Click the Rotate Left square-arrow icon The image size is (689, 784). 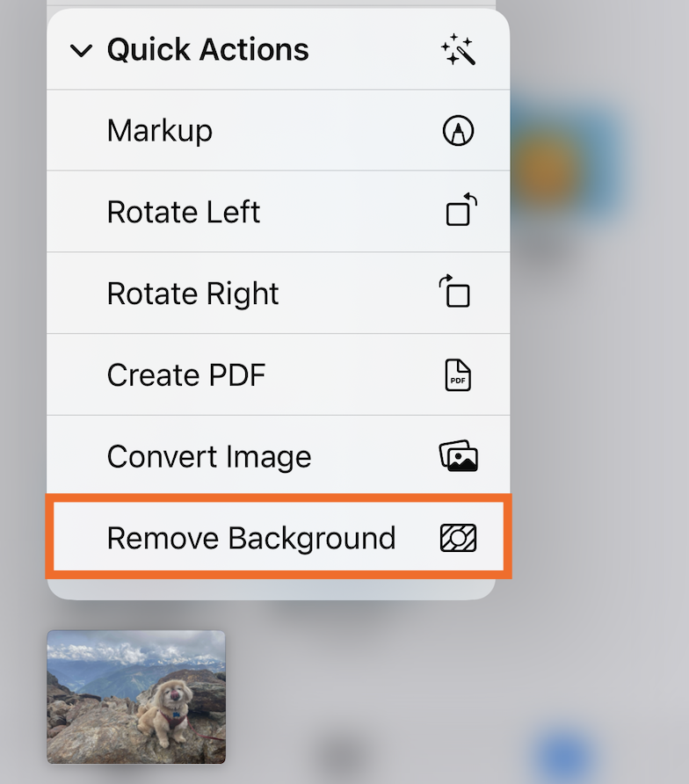pyautogui.click(x=461, y=209)
